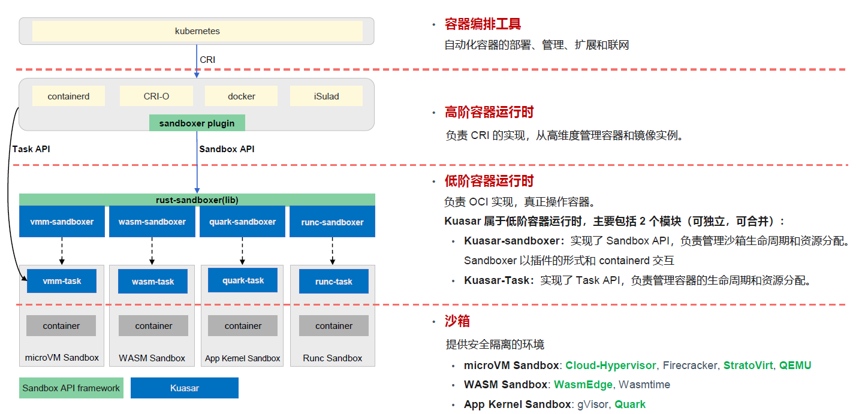The image size is (868, 414).
Task: Click container box in App Kernel Sandbox
Action: 243,326
